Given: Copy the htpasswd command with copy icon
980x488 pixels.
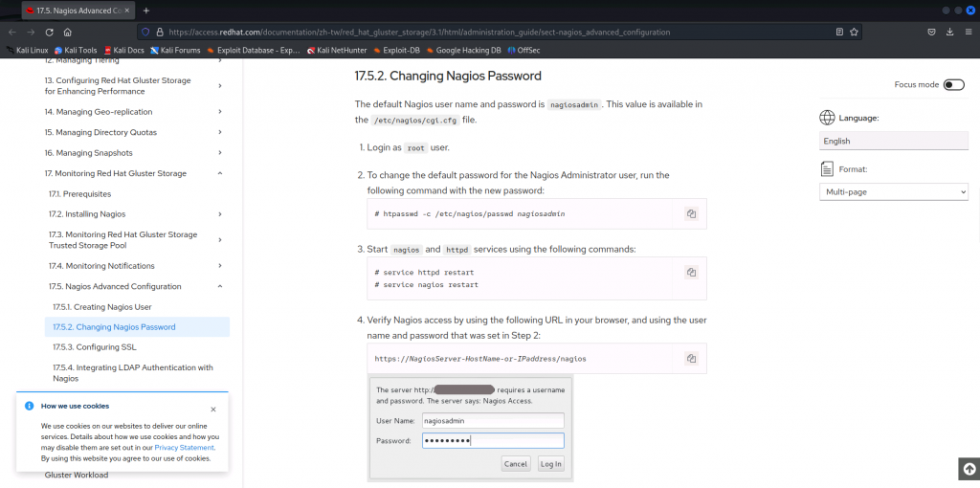Looking at the screenshot, I should pyautogui.click(x=691, y=213).
